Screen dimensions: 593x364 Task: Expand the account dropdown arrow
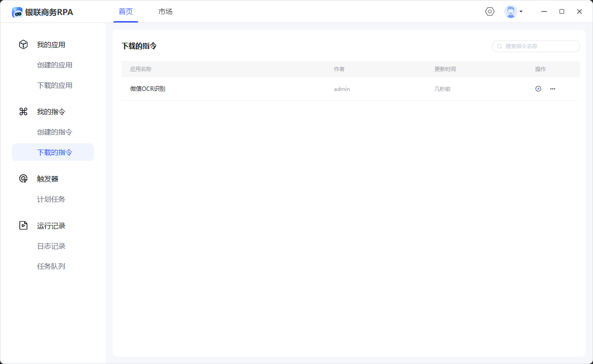pyautogui.click(x=521, y=11)
